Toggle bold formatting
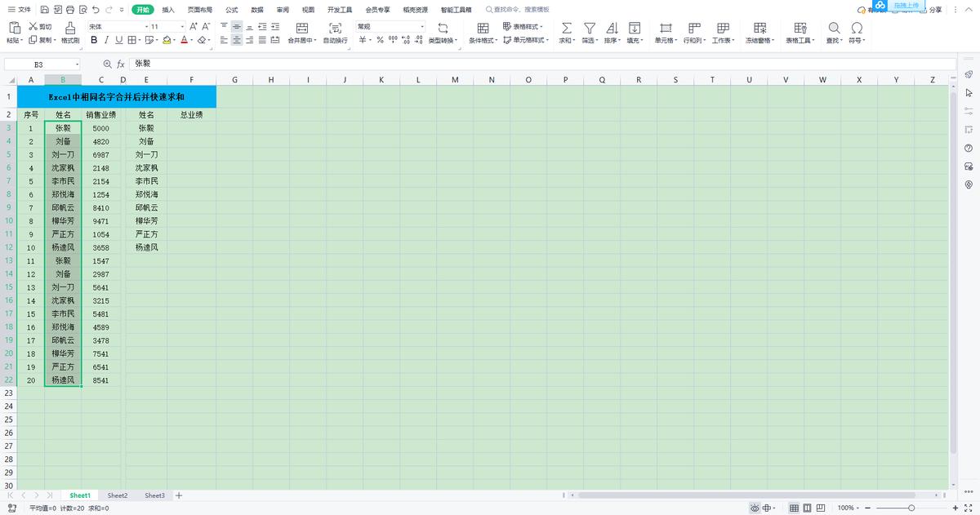Viewport: 980px width, 515px height. [94, 39]
